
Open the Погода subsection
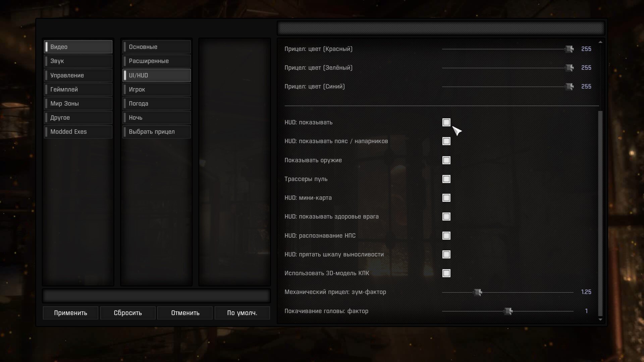[157, 104]
